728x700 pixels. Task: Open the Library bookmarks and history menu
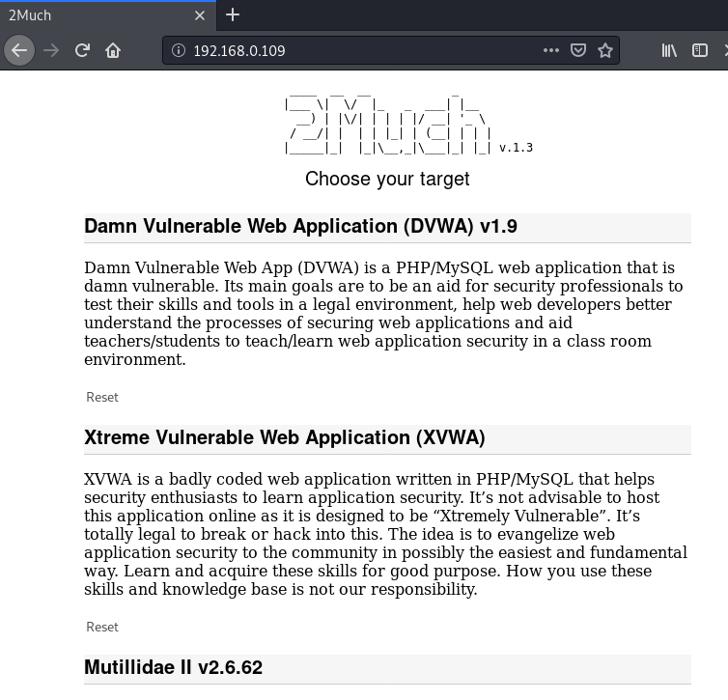coord(669,50)
